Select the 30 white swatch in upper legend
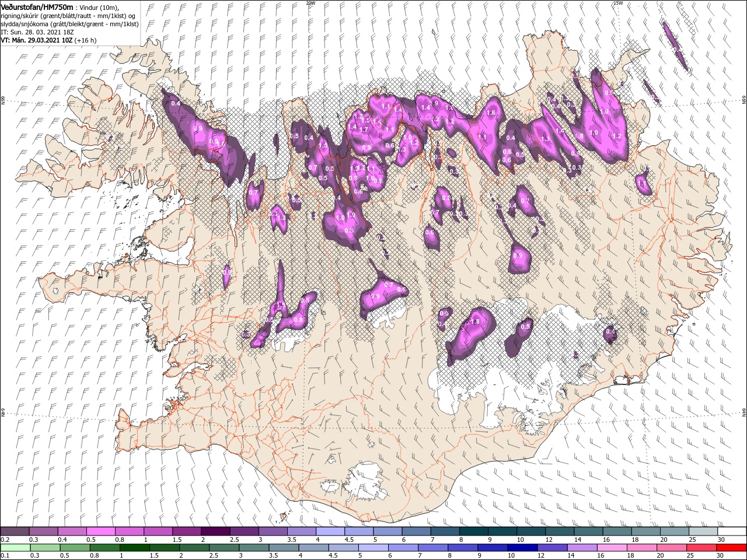The width and height of the screenshot is (747, 560). coord(732,531)
